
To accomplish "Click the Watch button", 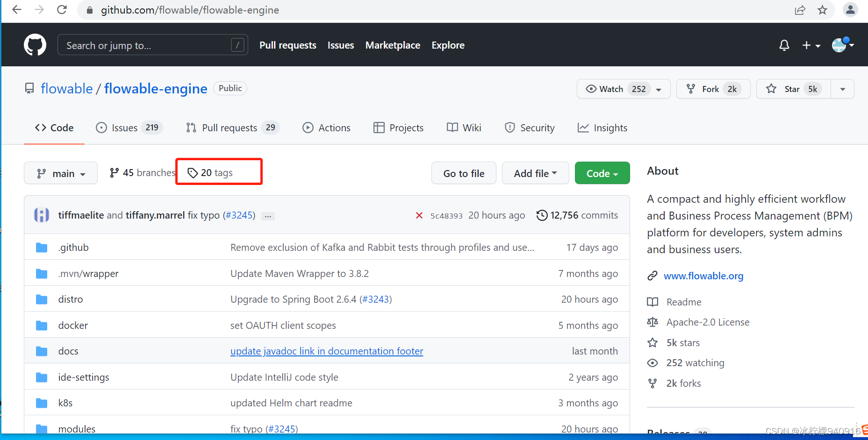I will [624, 89].
